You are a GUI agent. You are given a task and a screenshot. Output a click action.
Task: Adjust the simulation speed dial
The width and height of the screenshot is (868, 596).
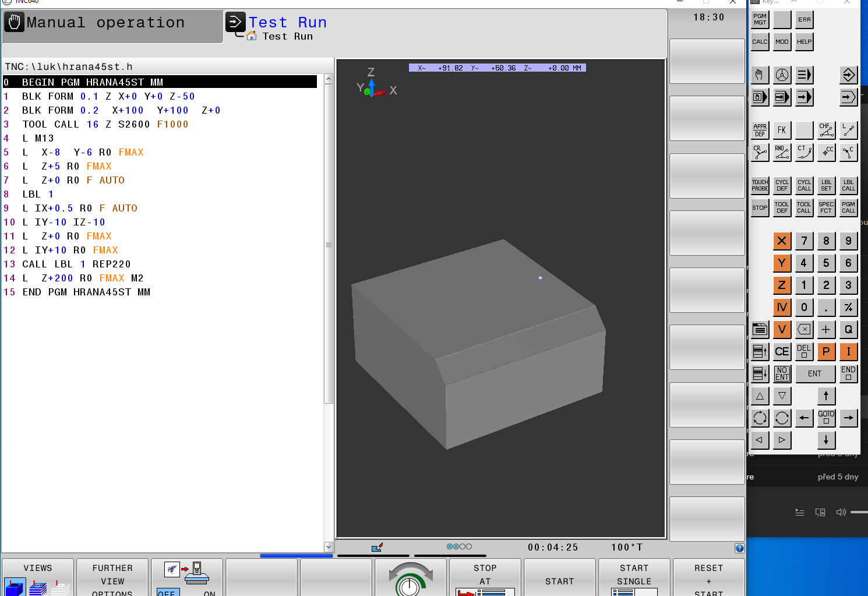coord(410,580)
